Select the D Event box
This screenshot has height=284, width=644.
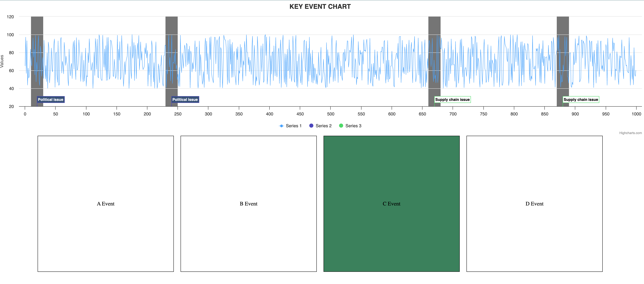point(535,204)
